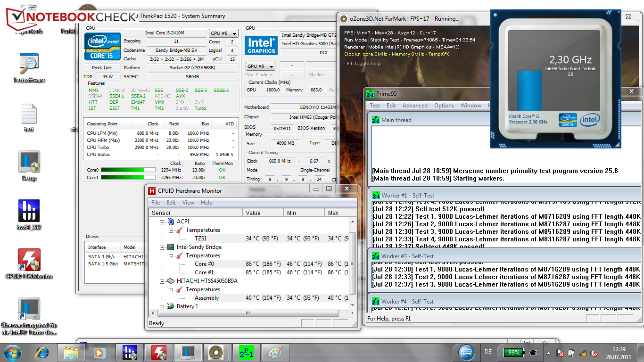The image size is (644, 362).
Task: Open Prime95 Options menu
Action: (x=444, y=106)
